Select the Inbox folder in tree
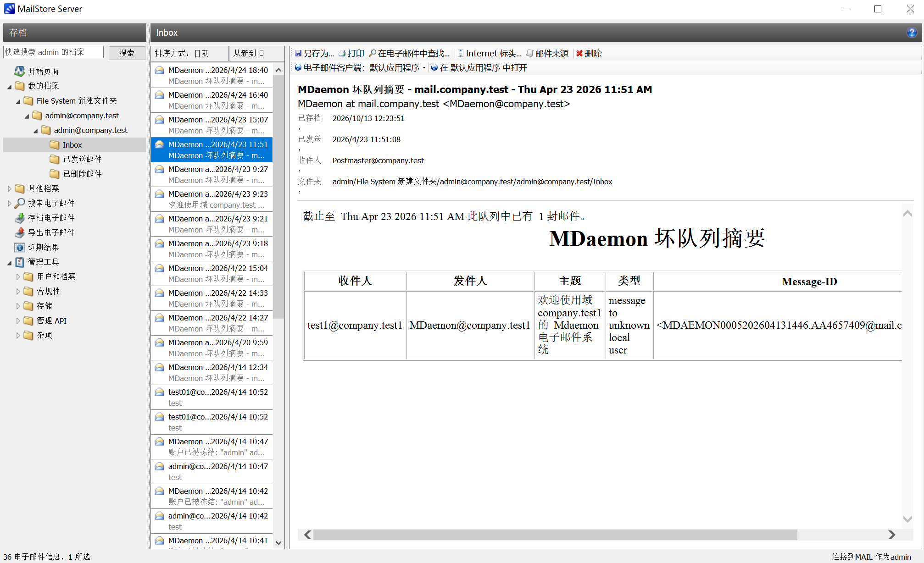The image size is (924, 563). (x=66, y=145)
